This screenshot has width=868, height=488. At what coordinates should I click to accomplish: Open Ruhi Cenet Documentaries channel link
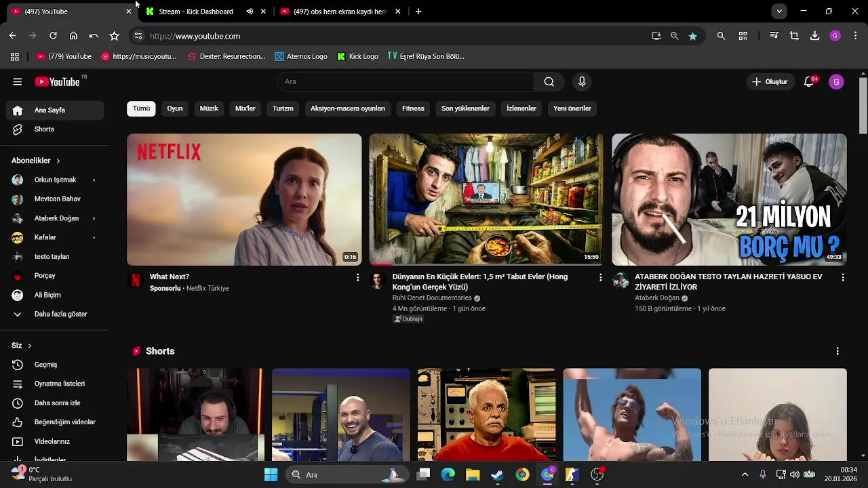click(x=432, y=298)
